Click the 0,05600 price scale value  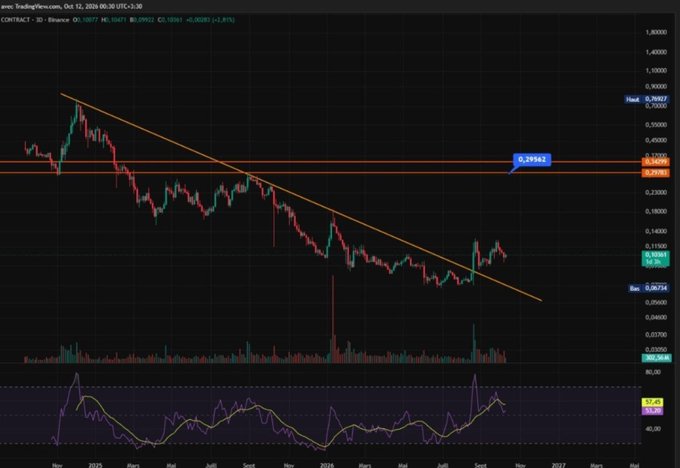[x=656, y=302]
